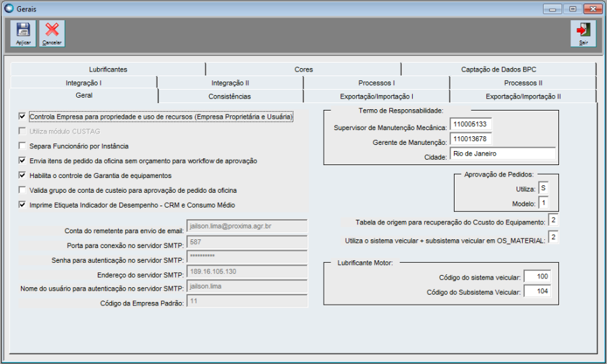The height and width of the screenshot is (364, 607).
Task: Click the Gerente de Manutenção field
Action: (x=471, y=139)
